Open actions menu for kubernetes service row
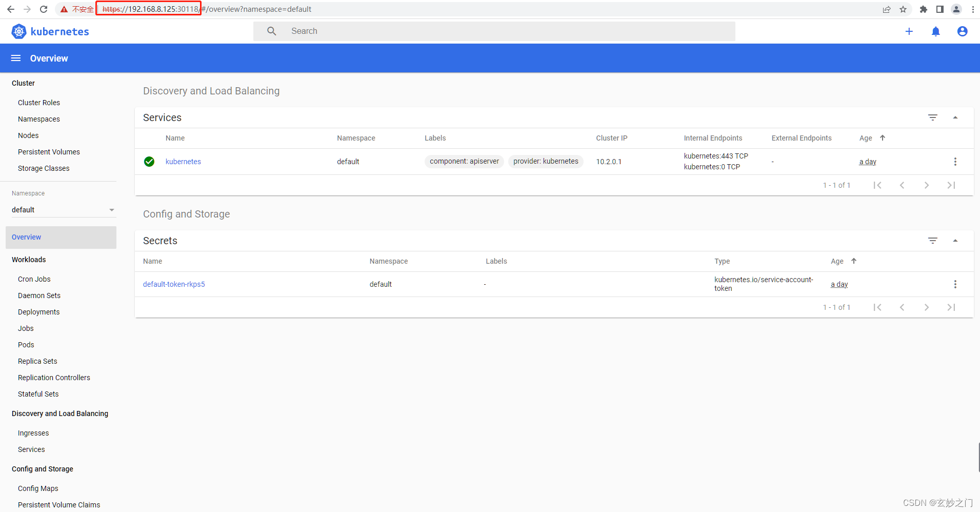980x512 pixels. [955, 162]
